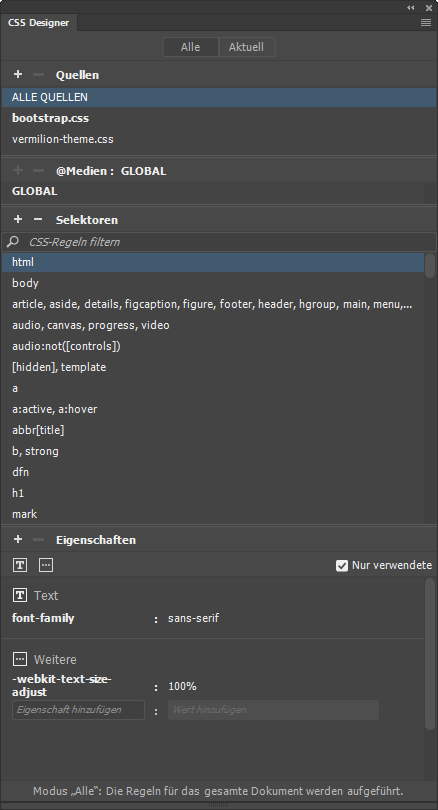Select the mark selector

coord(213,514)
